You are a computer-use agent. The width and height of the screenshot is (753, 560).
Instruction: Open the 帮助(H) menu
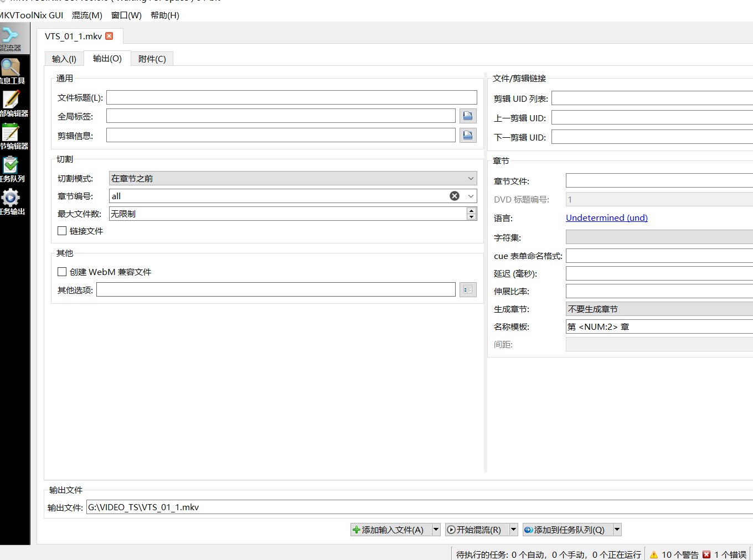(x=165, y=15)
